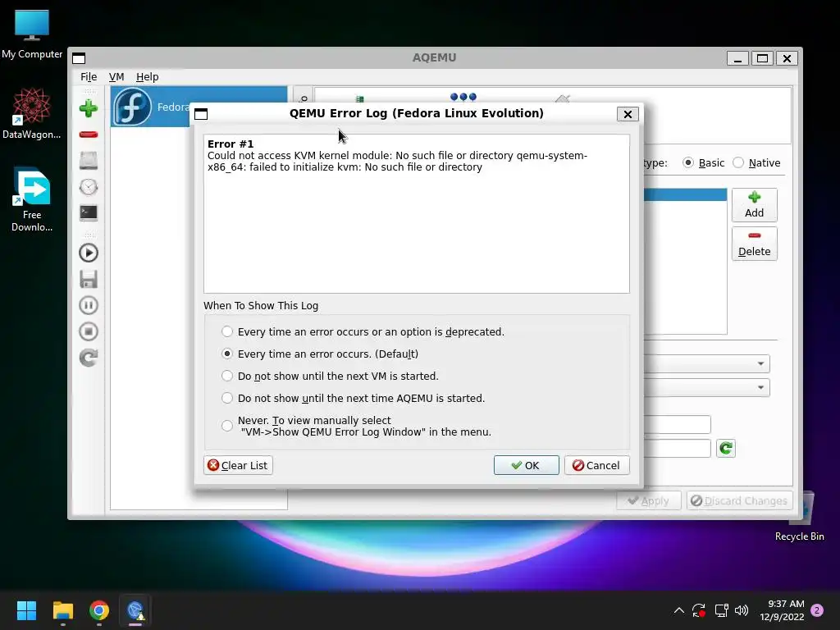Select the Native type radio button
This screenshot has height=630, width=840.
coord(739,162)
